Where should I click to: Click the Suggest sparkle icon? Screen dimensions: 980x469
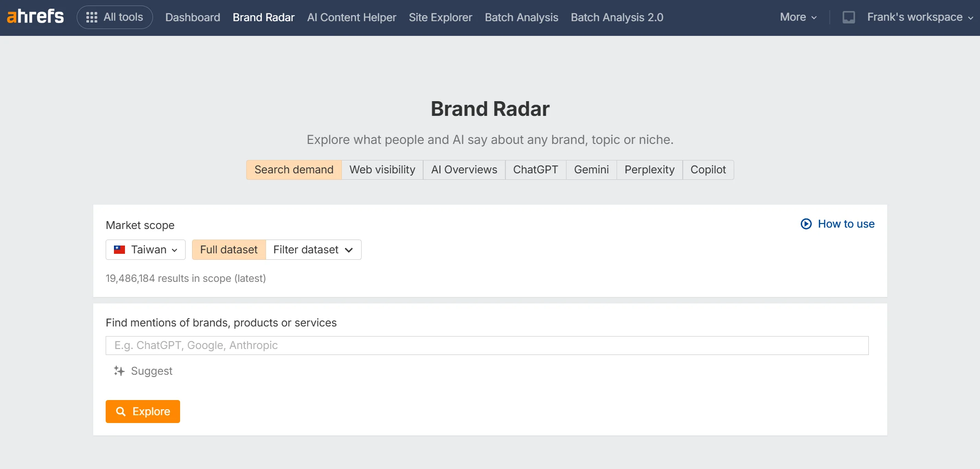[119, 371]
